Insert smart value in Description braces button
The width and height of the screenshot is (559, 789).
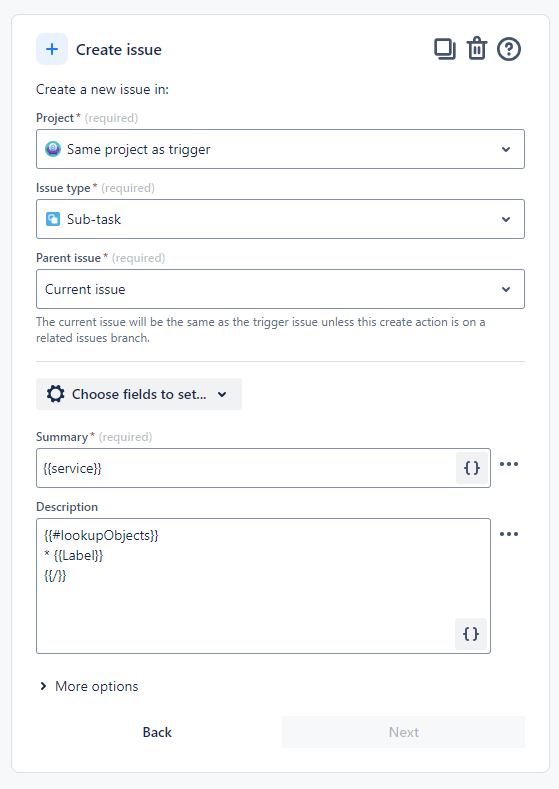coord(471,634)
